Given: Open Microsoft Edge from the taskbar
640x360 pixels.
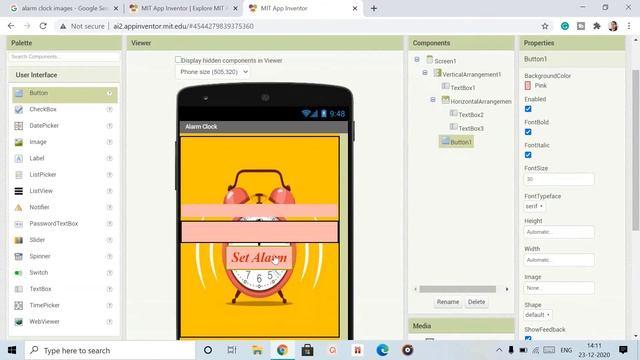Looking at the screenshot, I should [382, 350].
